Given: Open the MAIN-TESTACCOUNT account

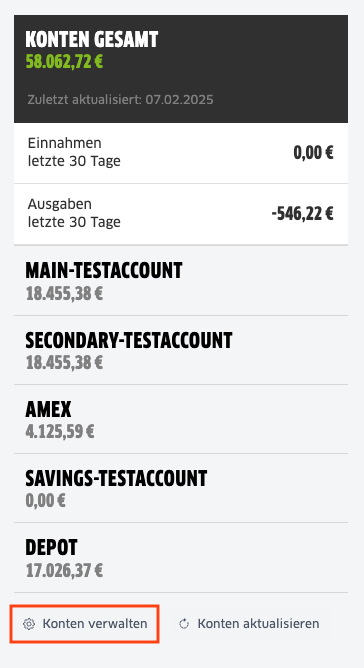Looking at the screenshot, I should 181,281.
